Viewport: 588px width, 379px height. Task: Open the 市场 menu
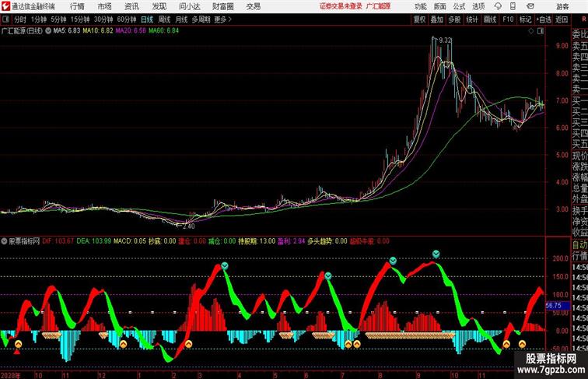pyautogui.click(x=105, y=6)
